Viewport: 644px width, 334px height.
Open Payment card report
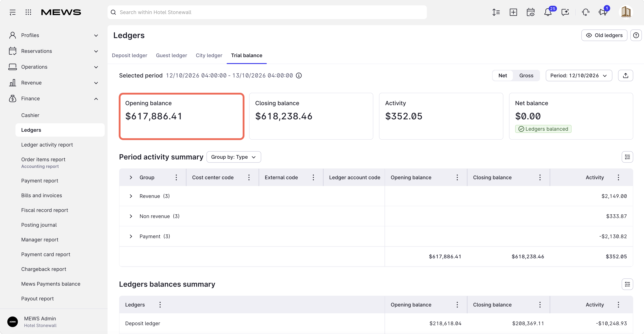click(x=46, y=254)
